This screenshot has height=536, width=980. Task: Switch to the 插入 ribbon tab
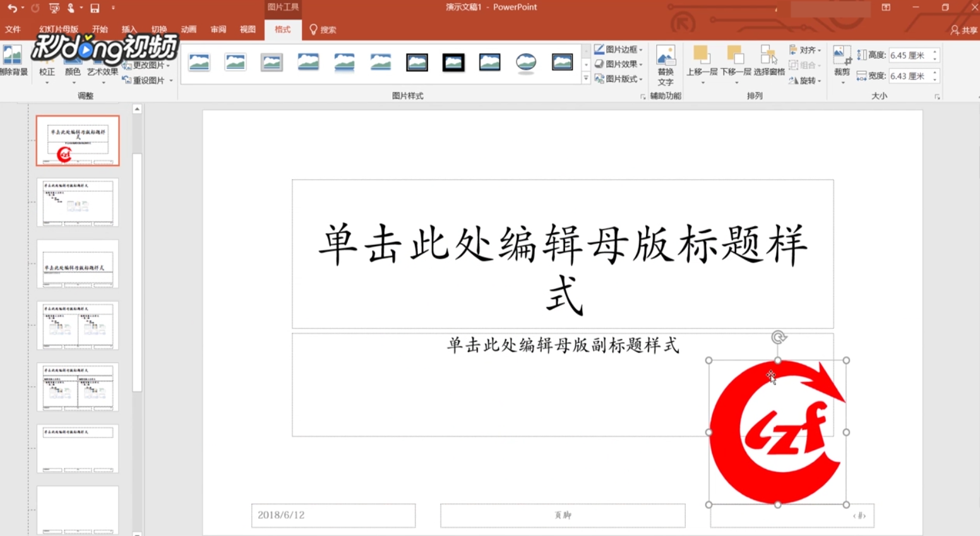tap(129, 30)
